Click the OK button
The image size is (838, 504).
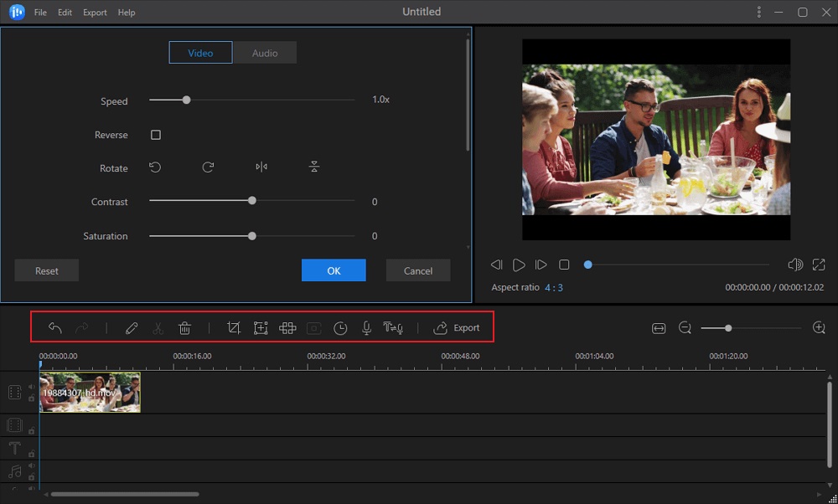click(334, 270)
